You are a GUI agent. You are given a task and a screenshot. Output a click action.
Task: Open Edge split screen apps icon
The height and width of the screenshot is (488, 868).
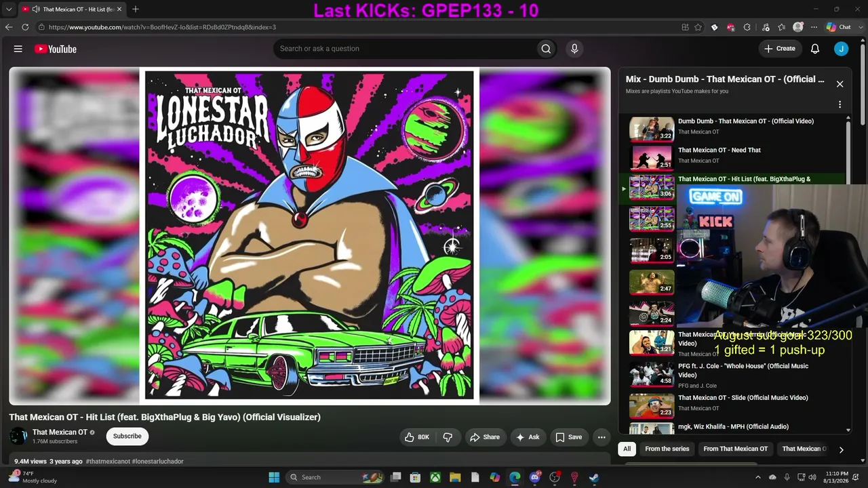(x=686, y=27)
